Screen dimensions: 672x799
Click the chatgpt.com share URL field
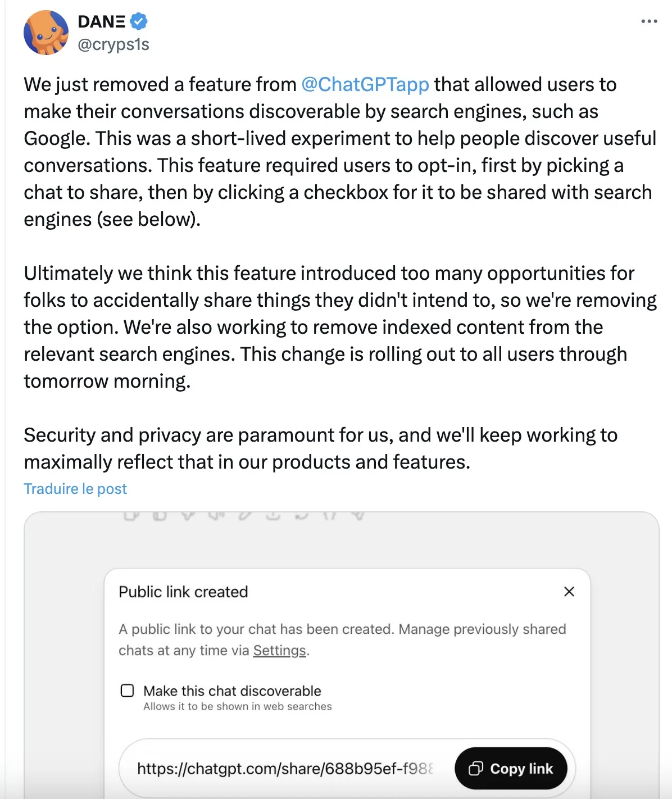point(285,769)
